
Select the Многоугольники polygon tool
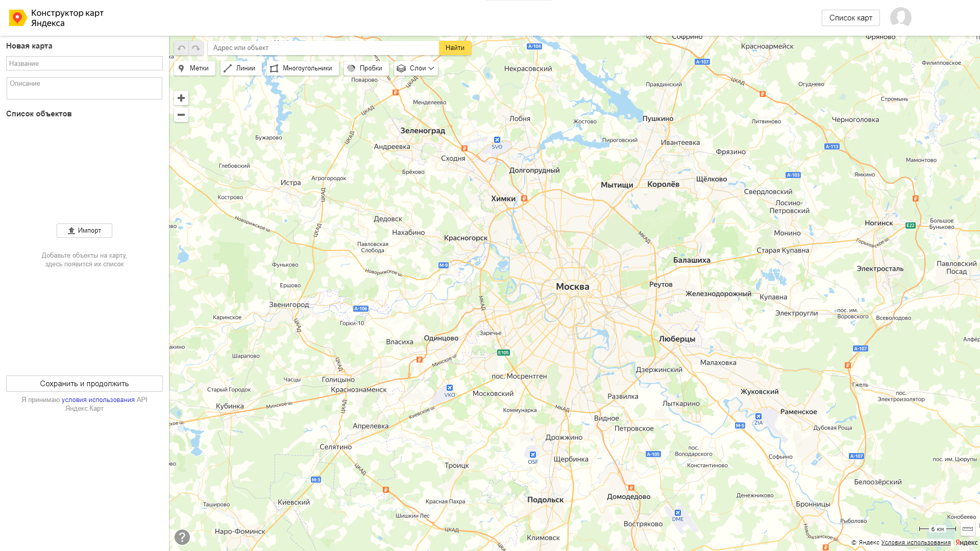tap(302, 68)
